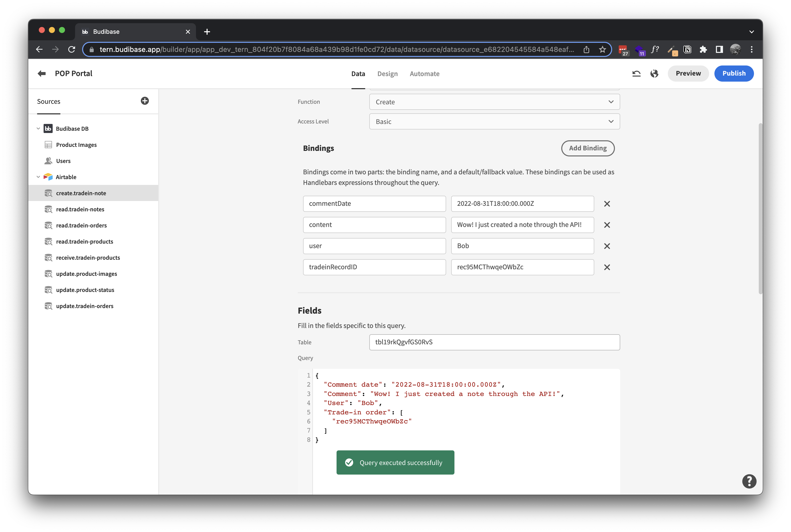Undo the last change
Screen dimensions: 791x532
tap(636, 73)
